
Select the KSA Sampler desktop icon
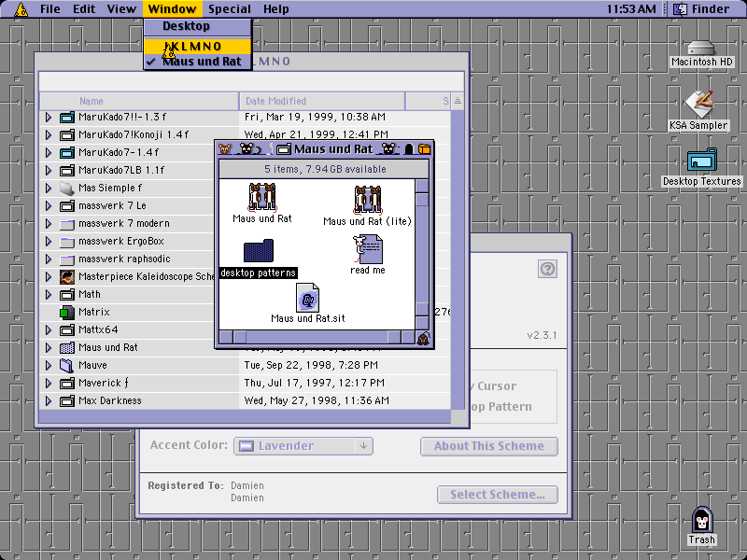698,105
